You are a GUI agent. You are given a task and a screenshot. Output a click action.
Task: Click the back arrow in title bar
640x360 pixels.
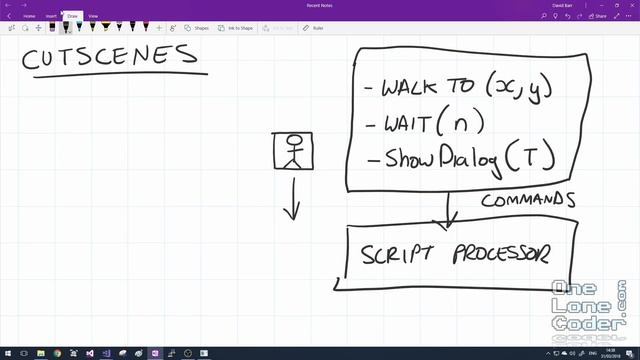pos(7,5)
